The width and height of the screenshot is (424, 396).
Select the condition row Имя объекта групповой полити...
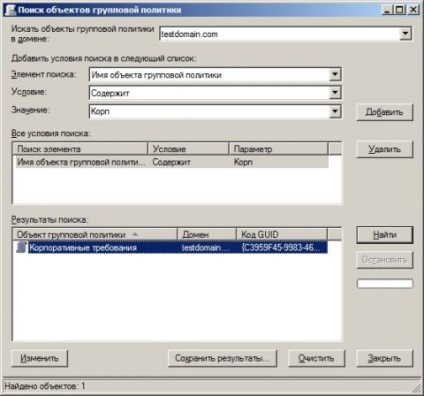coord(172,162)
